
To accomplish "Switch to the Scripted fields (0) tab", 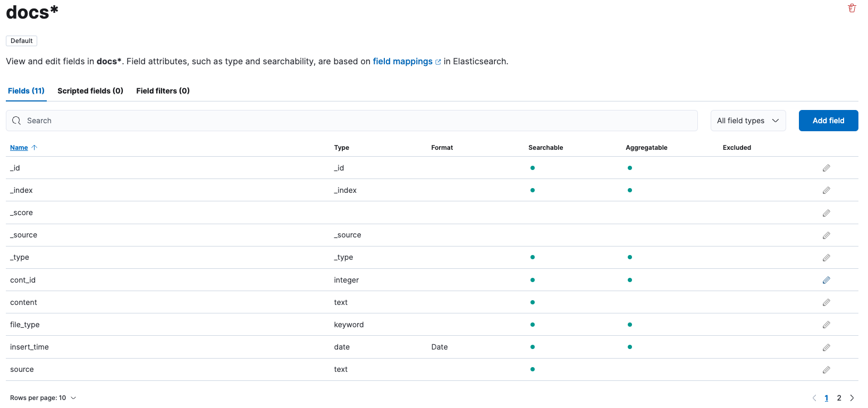I will click(90, 91).
